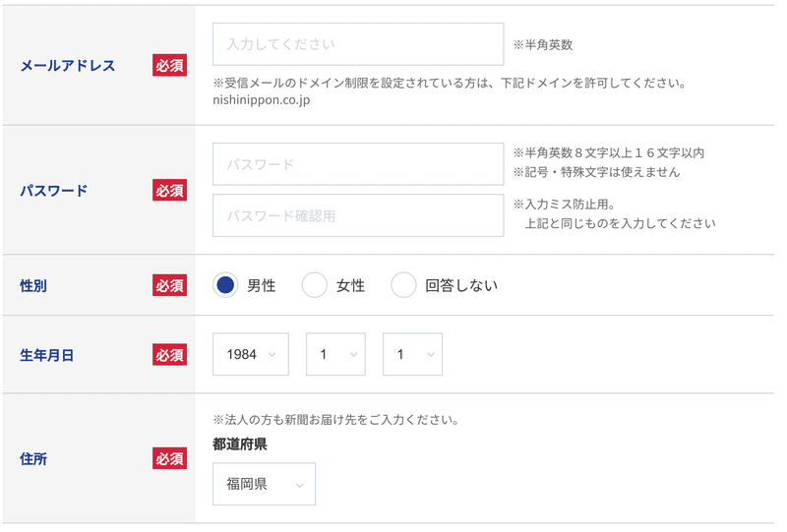Click the 必須 badge beside 生年月日

point(169,355)
